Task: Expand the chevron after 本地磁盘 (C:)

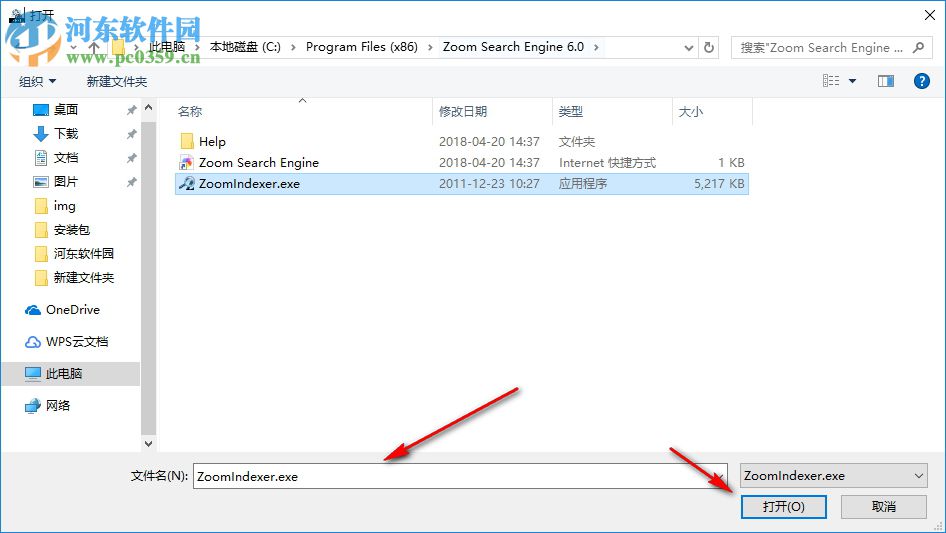Action: coord(293,47)
